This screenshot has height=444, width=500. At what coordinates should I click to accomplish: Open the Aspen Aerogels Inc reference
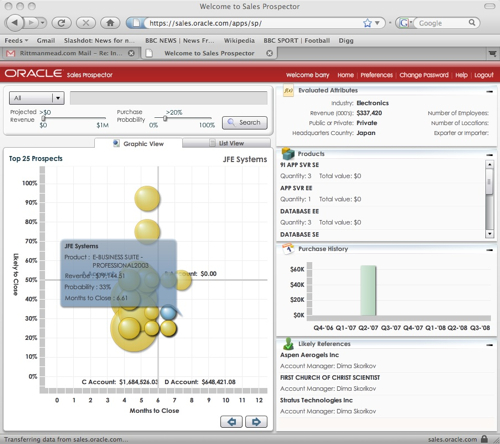tap(309, 355)
